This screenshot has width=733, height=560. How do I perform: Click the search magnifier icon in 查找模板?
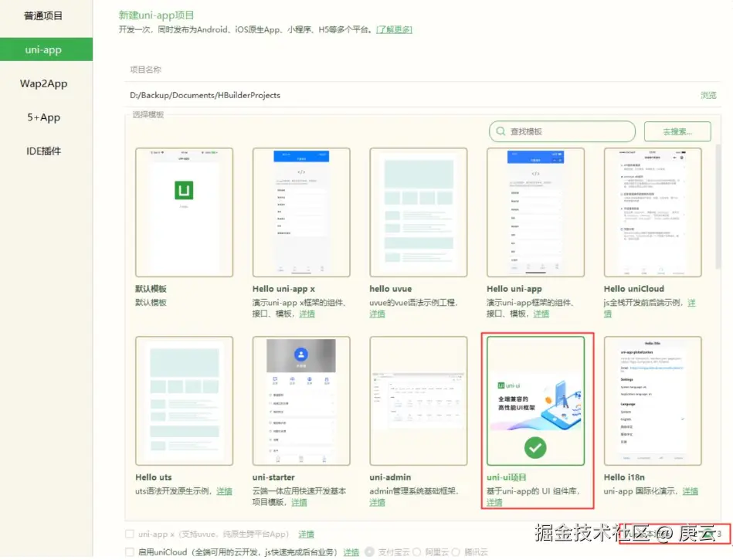501,131
